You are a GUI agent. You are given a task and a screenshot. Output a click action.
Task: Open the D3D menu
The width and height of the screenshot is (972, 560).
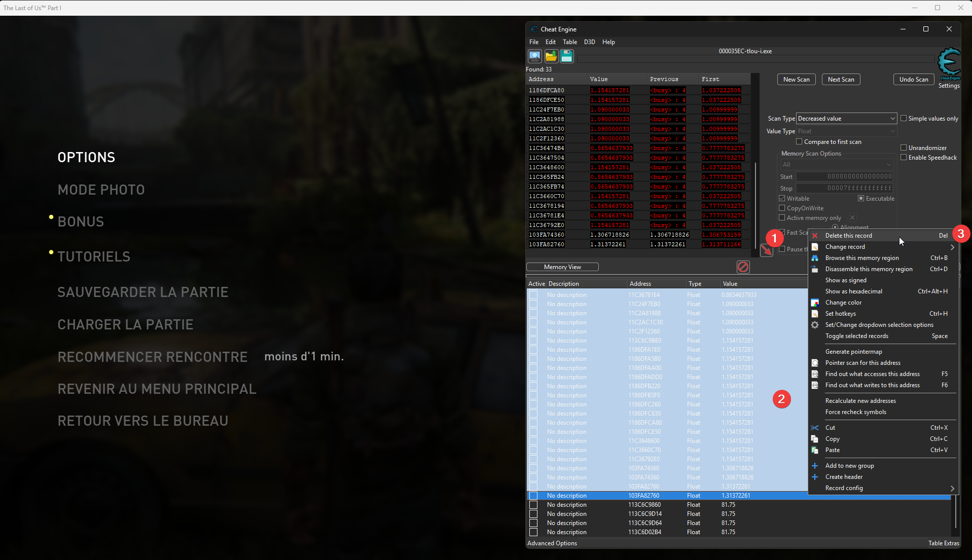pos(589,42)
